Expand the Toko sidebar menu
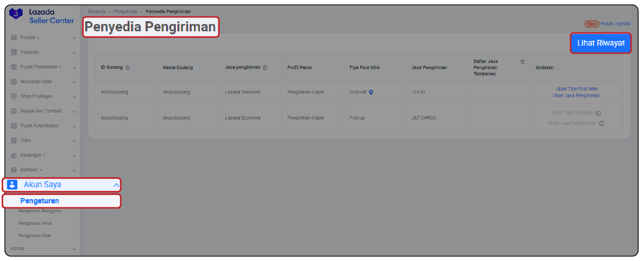Screen dimensions: 644x261 (x=74, y=141)
